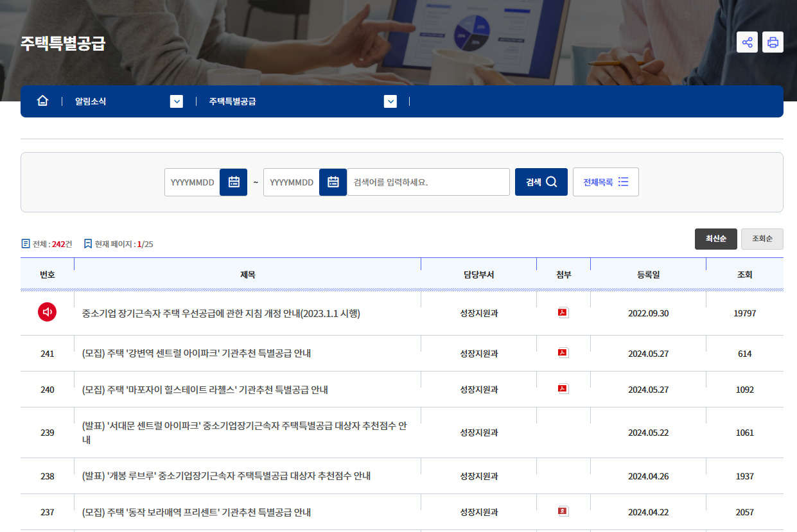
Task: Click date 2024.05.22
Action: click(648, 433)
